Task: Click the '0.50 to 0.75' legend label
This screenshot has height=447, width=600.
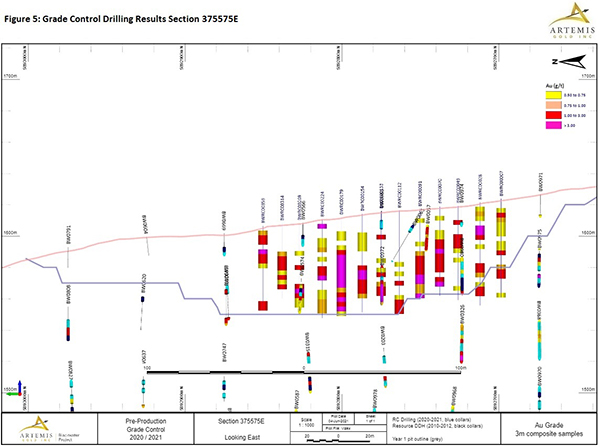Action: [575, 95]
